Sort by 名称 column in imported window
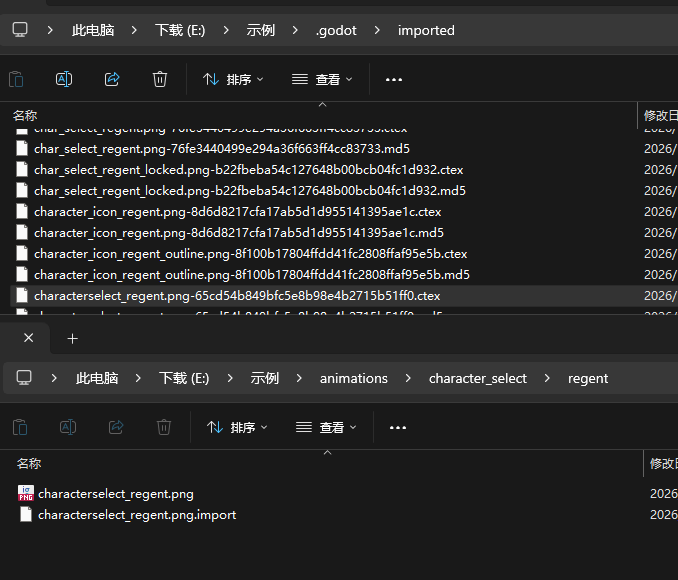This screenshot has height=580, width=678. tap(25, 115)
